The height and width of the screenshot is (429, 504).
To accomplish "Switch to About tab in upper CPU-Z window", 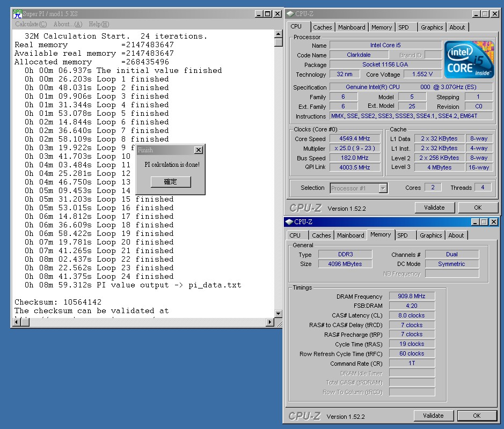I will coord(457,27).
